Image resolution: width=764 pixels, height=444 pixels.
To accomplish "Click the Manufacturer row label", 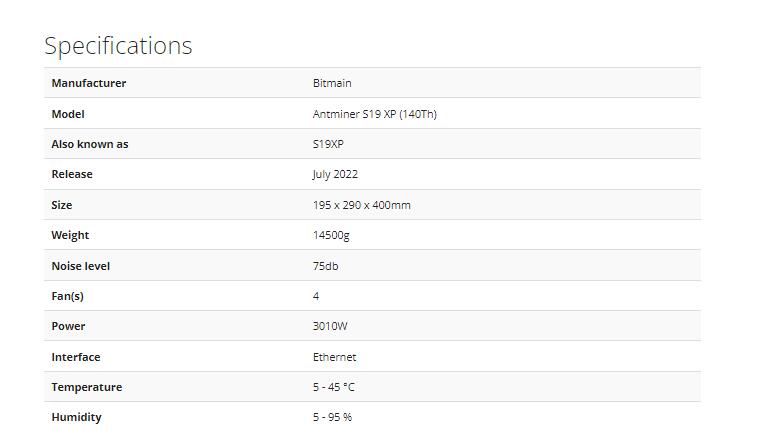I will tap(89, 83).
